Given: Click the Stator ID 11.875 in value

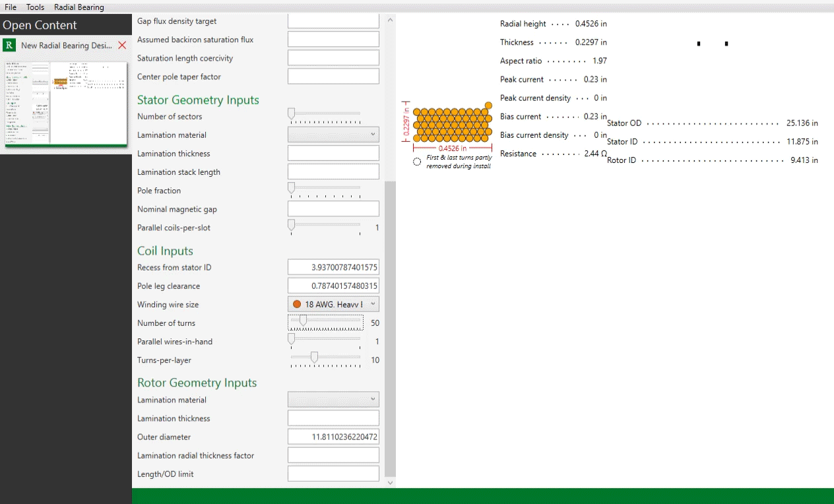Looking at the screenshot, I should 802,141.
